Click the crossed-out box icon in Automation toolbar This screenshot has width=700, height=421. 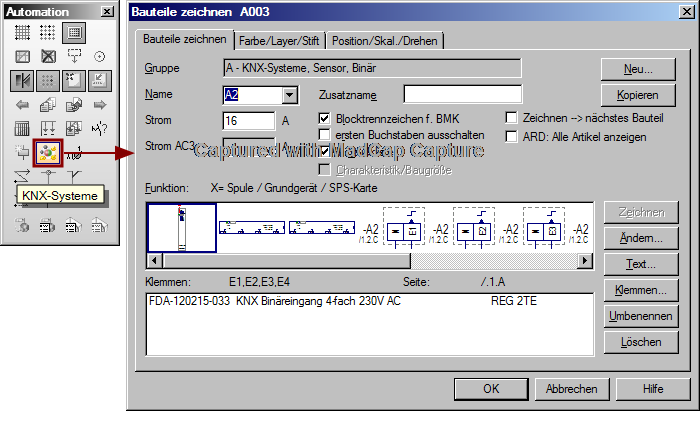coord(47,57)
